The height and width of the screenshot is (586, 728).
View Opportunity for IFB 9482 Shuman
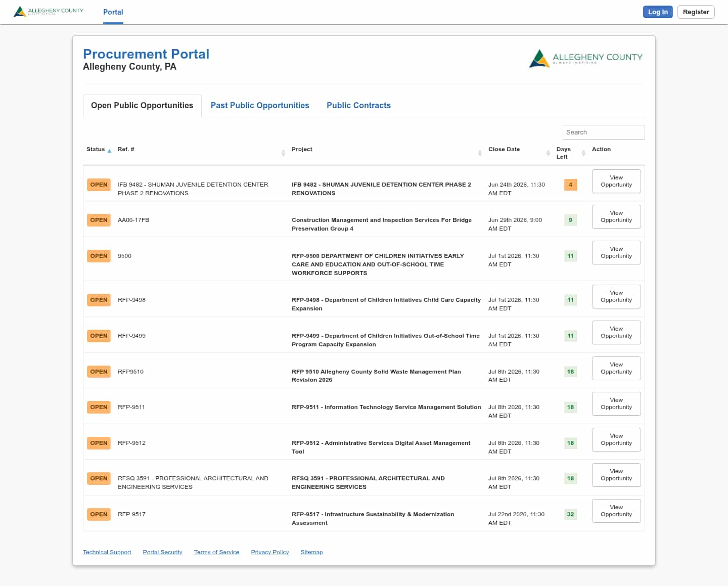click(616, 181)
